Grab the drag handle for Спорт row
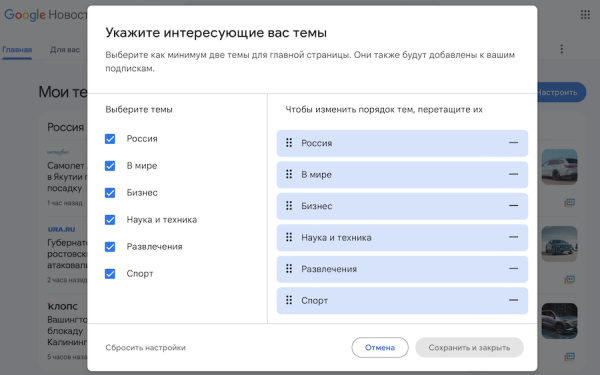Screen dimensions: 600x375 click(289, 300)
